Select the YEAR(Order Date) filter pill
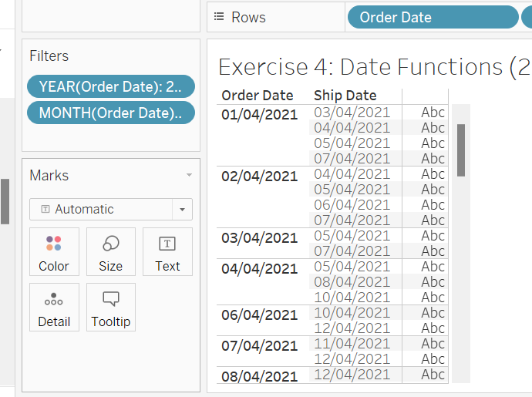The image size is (532, 397). 111,86
